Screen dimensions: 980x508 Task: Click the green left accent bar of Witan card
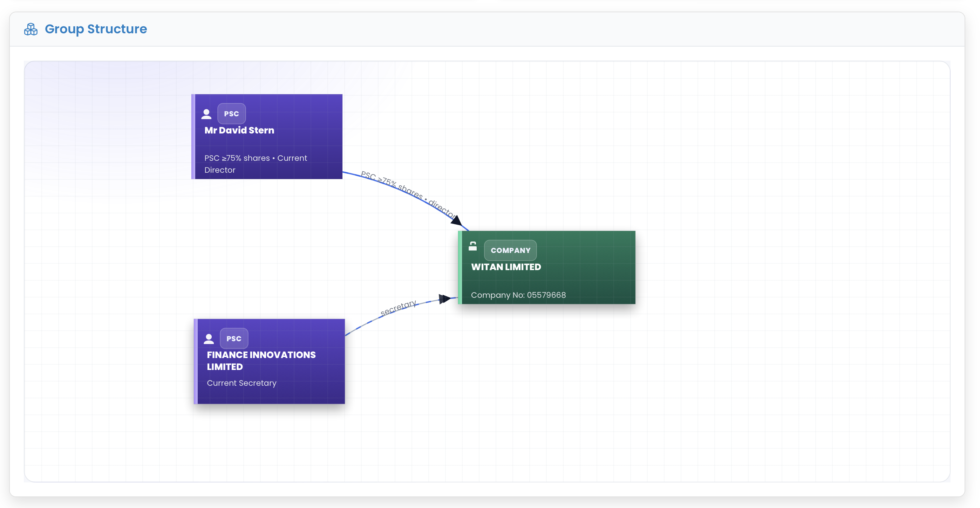(x=460, y=267)
